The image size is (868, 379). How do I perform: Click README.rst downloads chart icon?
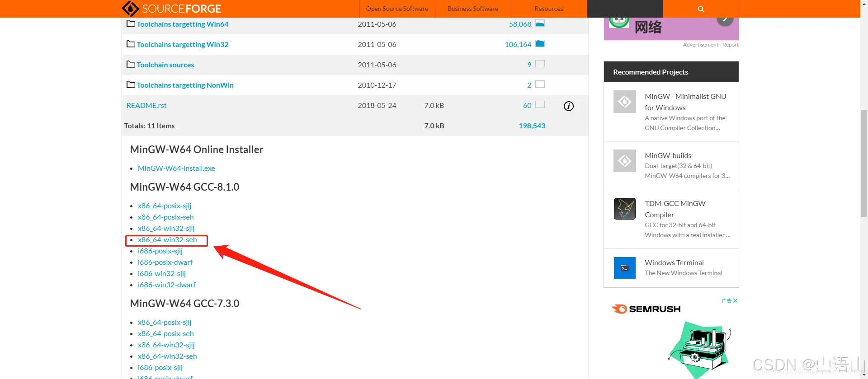(x=540, y=104)
